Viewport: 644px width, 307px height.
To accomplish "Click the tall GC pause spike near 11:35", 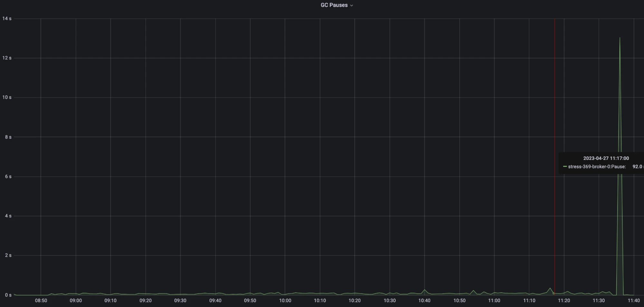I will pyautogui.click(x=620, y=39).
